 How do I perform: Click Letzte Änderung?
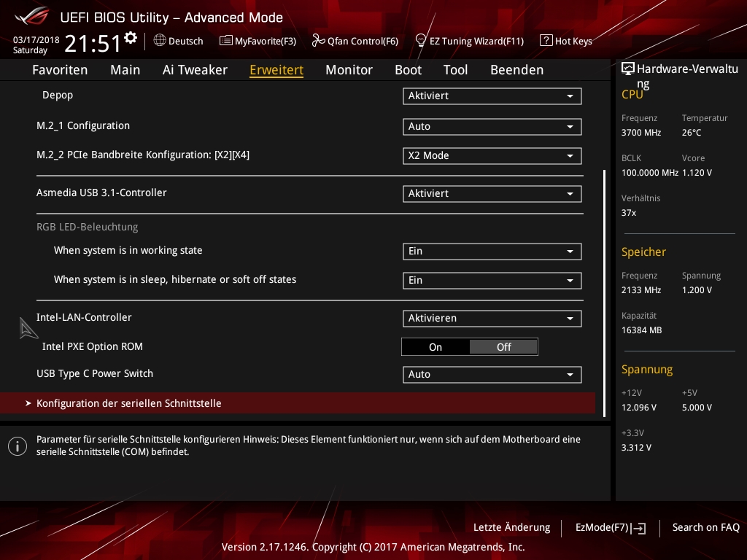511,528
